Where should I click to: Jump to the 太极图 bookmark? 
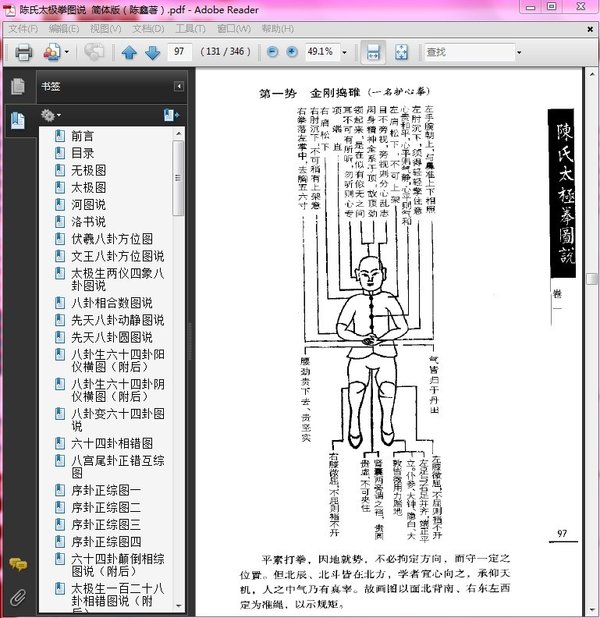click(88, 186)
